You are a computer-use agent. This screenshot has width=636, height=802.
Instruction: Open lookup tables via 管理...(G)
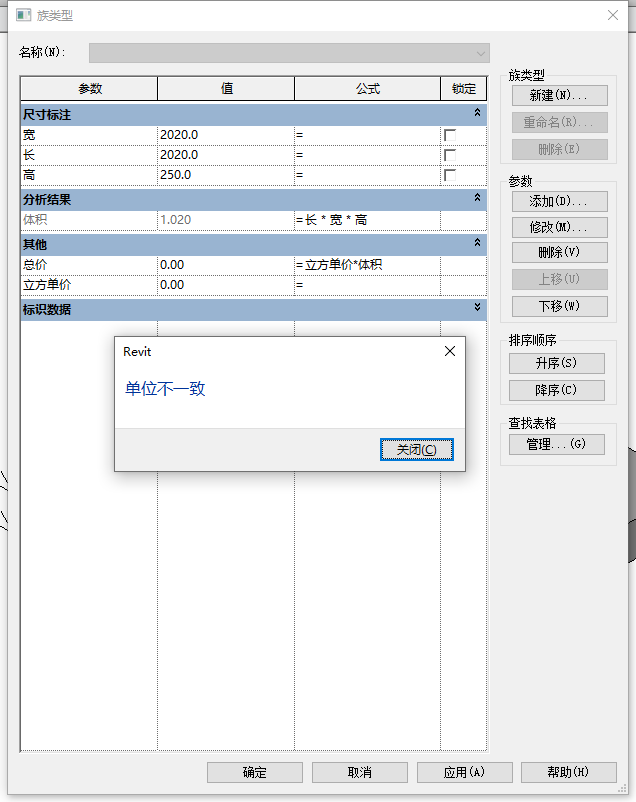(x=557, y=444)
